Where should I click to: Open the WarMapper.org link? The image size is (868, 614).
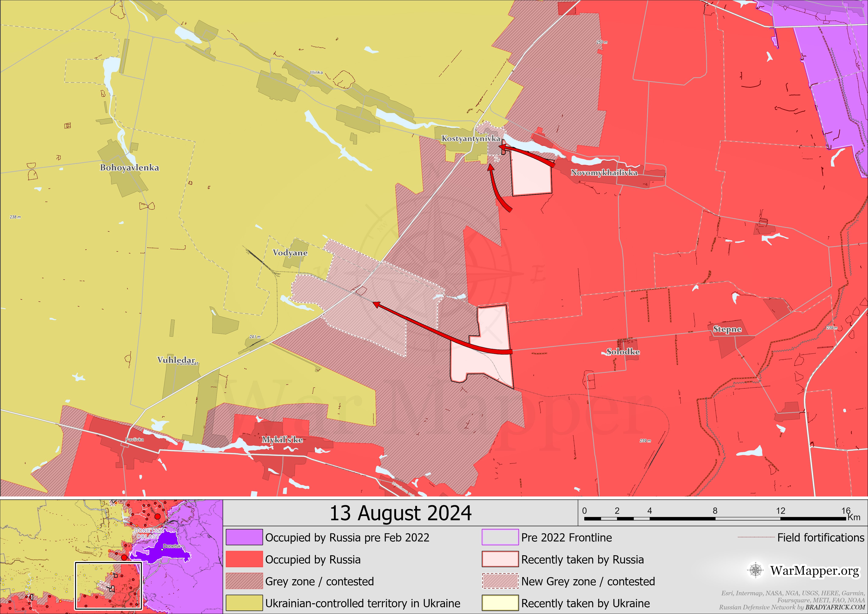[x=815, y=570]
